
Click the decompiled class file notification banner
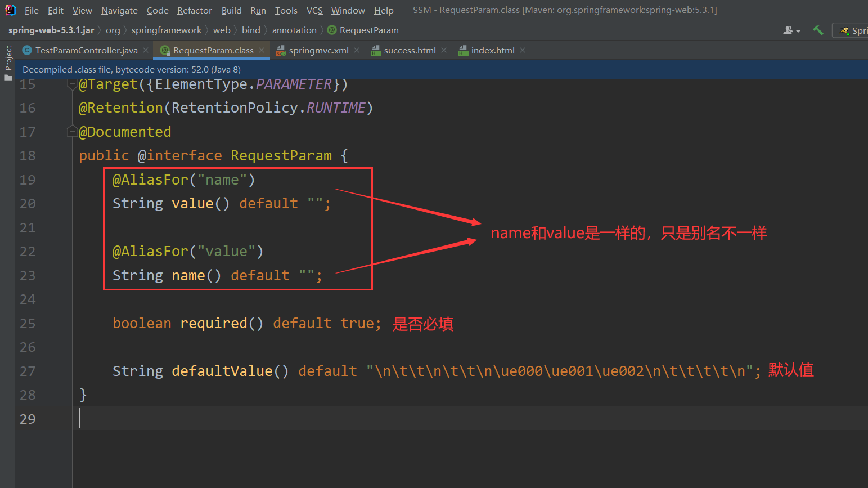click(x=441, y=69)
